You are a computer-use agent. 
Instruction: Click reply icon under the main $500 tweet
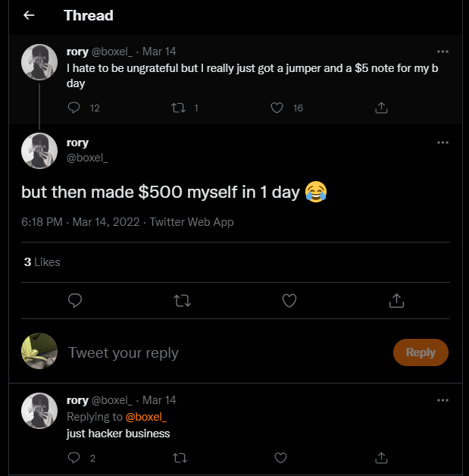75,301
